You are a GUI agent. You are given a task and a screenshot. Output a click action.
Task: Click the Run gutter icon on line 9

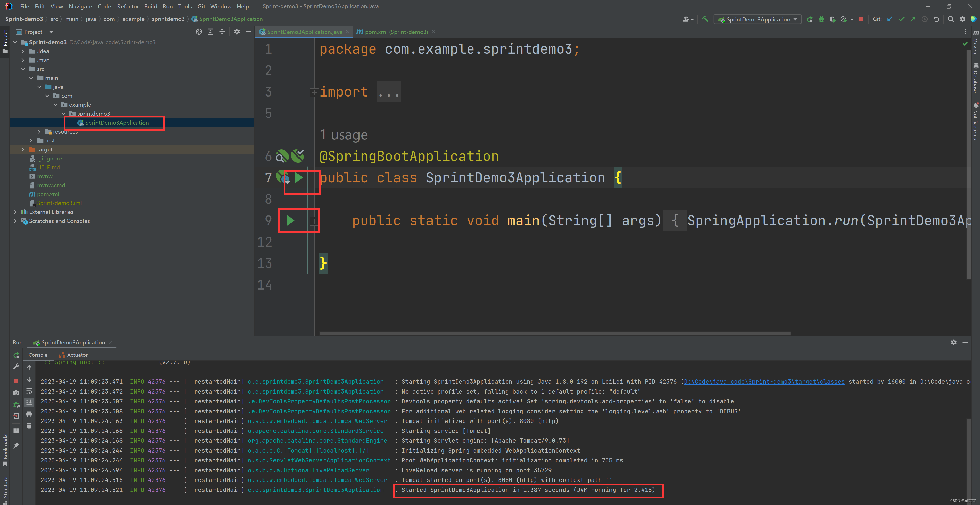pyautogui.click(x=290, y=220)
